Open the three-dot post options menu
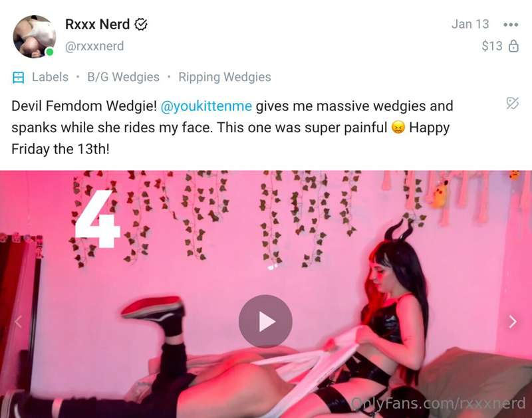 pyautogui.click(x=511, y=25)
